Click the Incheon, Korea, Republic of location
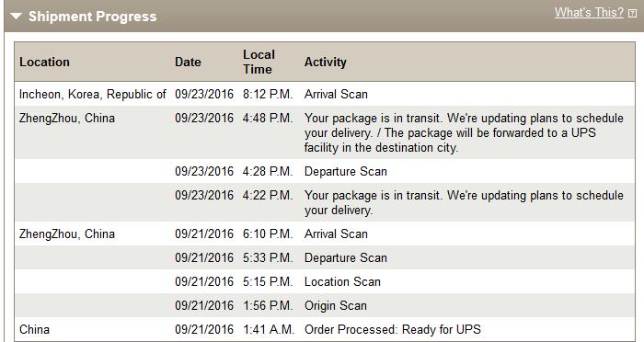644x342 pixels. tap(92, 94)
